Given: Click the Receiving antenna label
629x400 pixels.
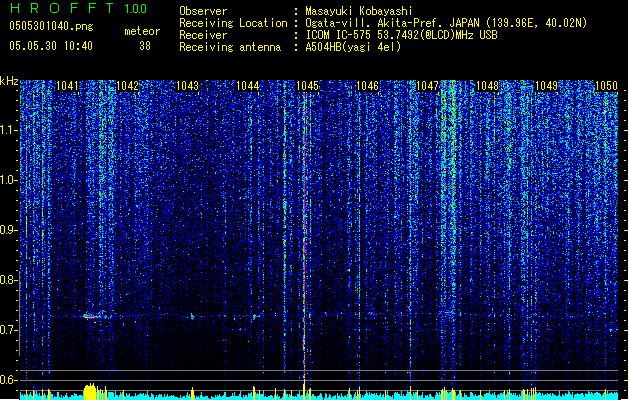Looking at the screenshot, I should pyautogui.click(x=230, y=47).
